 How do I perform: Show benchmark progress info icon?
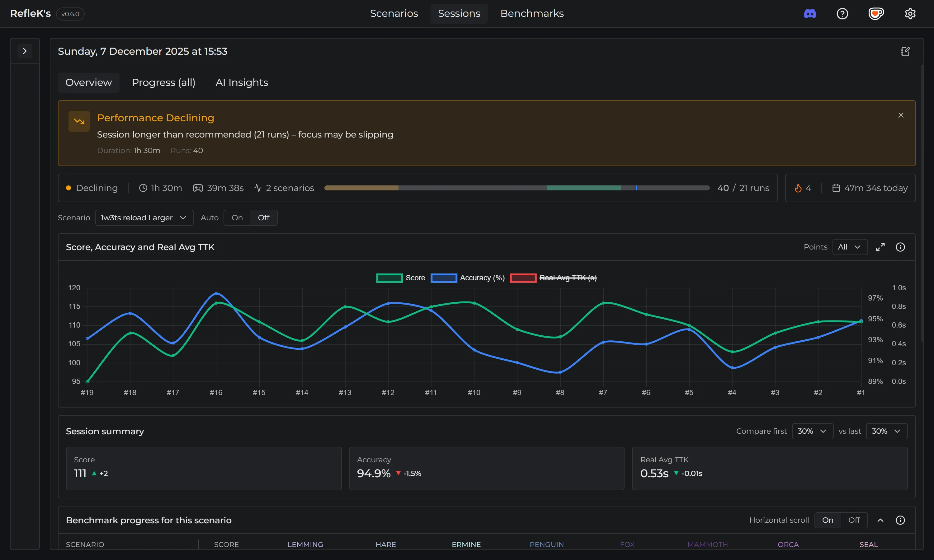click(x=900, y=520)
